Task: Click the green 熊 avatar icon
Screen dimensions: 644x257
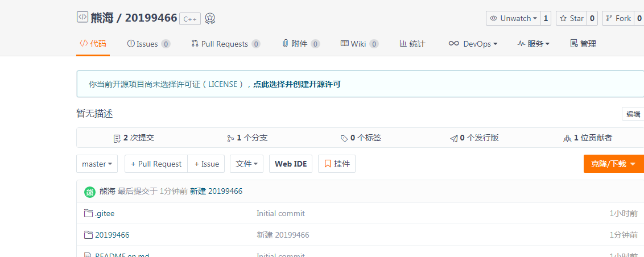Action: (x=90, y=192)
